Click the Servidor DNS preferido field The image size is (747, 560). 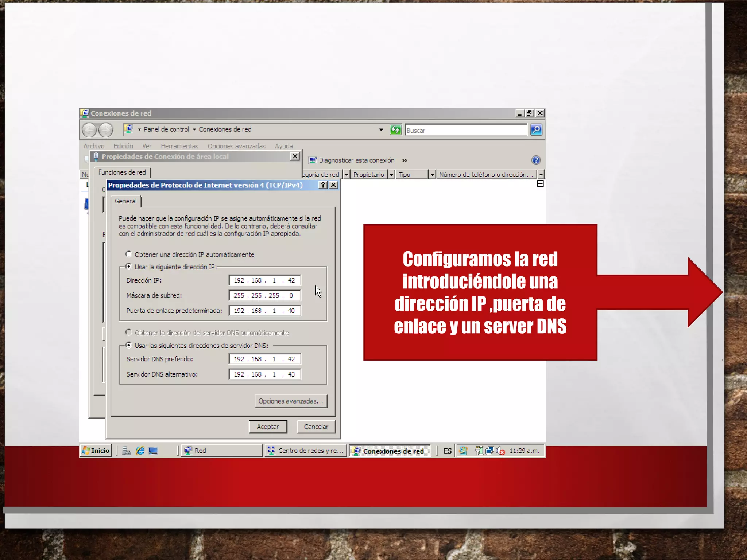(x=265, y=359)
